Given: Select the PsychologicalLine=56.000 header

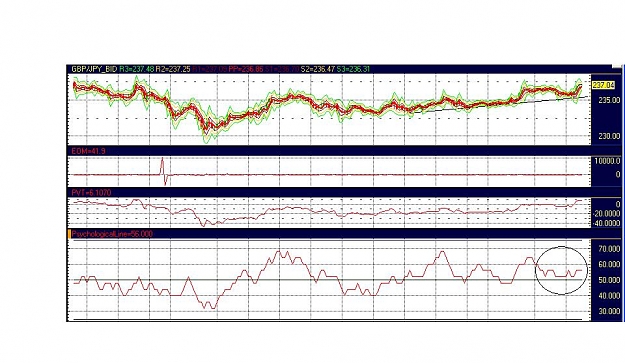Looking at the screenshot, I should [x=112, y=234].
